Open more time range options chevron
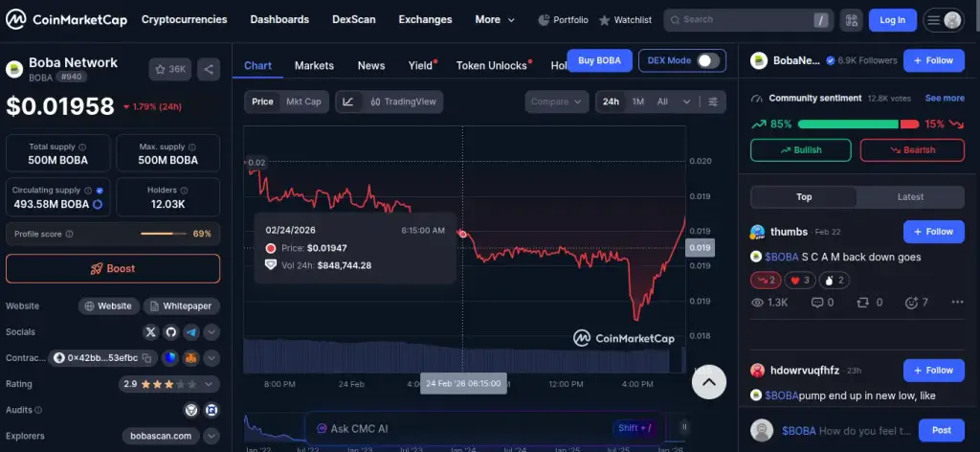Screen dimensions: 980x452 coord(686,102)
